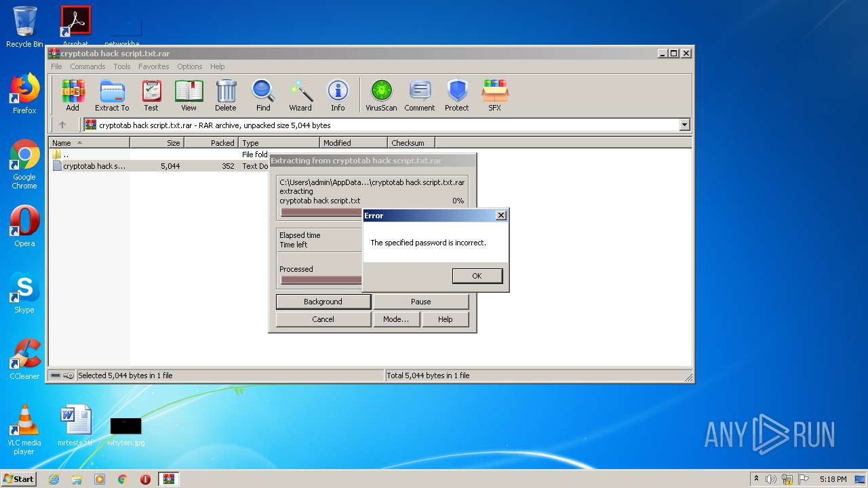Sort by the Packed column header
The height and width of the screenshot is (488, 868).
[x=211, y=143]
